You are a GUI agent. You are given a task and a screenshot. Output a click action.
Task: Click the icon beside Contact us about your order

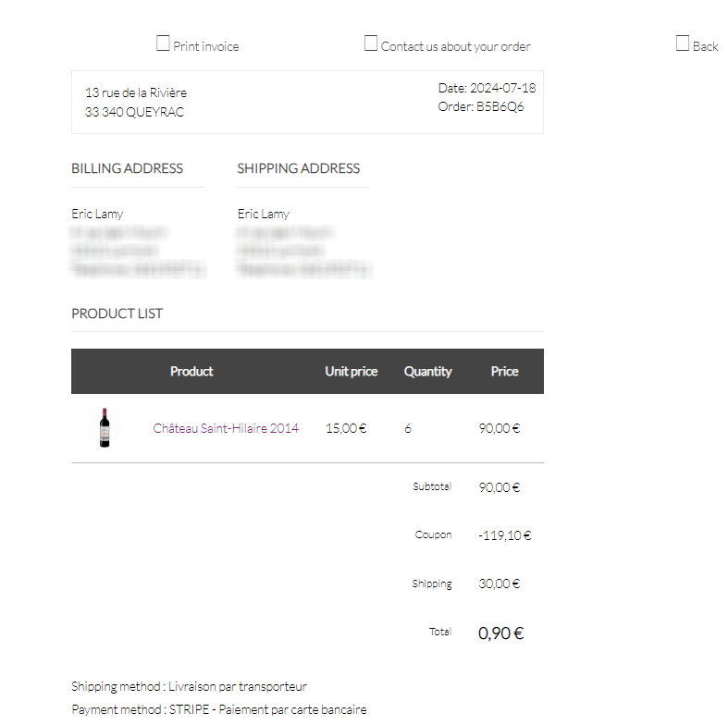[x=371, y=43]
